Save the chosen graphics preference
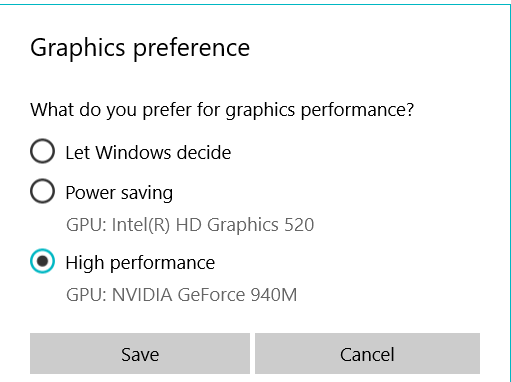 [140, 354]
